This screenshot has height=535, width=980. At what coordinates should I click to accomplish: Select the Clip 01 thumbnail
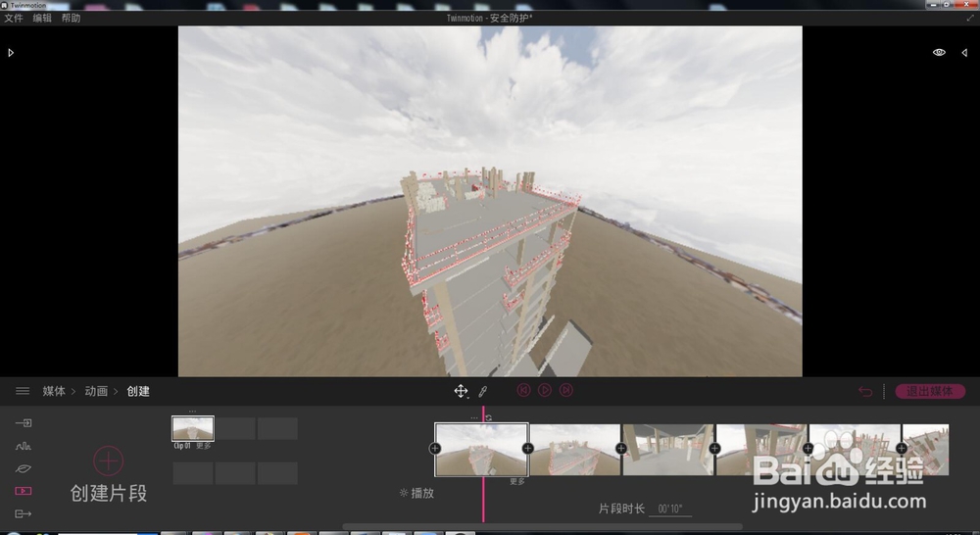click(193, 429)
